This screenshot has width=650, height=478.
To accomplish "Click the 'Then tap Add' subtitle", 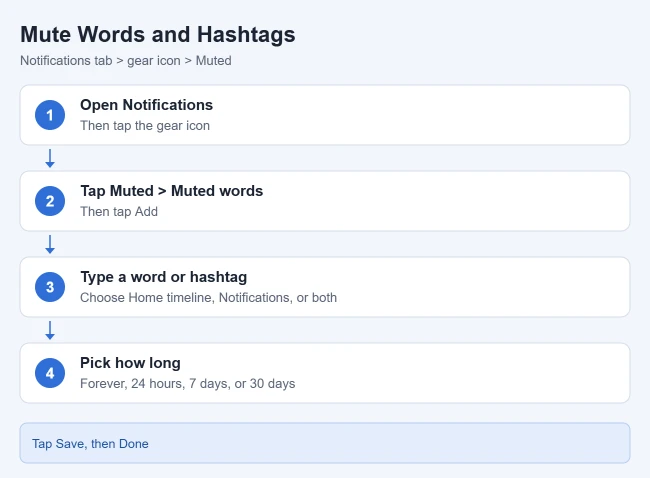I will (119, 211).
